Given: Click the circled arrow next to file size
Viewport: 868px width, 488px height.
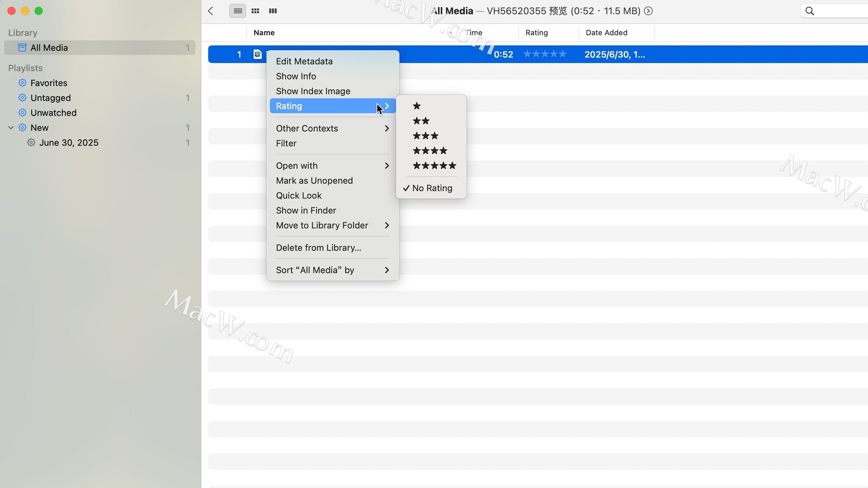Looking at the screenshot, I should tap(648, 11).
